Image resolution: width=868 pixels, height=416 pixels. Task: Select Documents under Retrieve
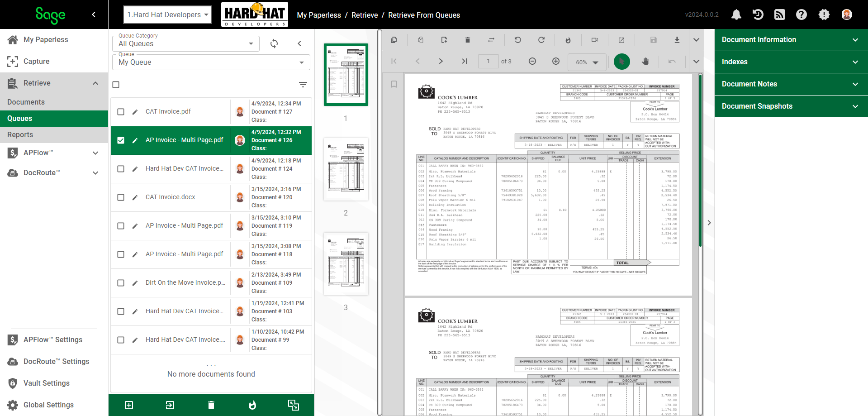click(54, 102)
